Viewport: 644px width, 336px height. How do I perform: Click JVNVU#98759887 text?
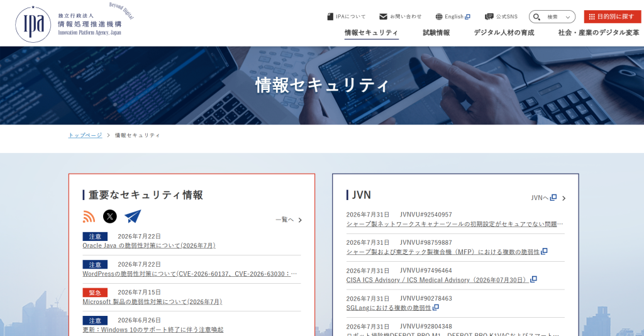tap(426, 242)
